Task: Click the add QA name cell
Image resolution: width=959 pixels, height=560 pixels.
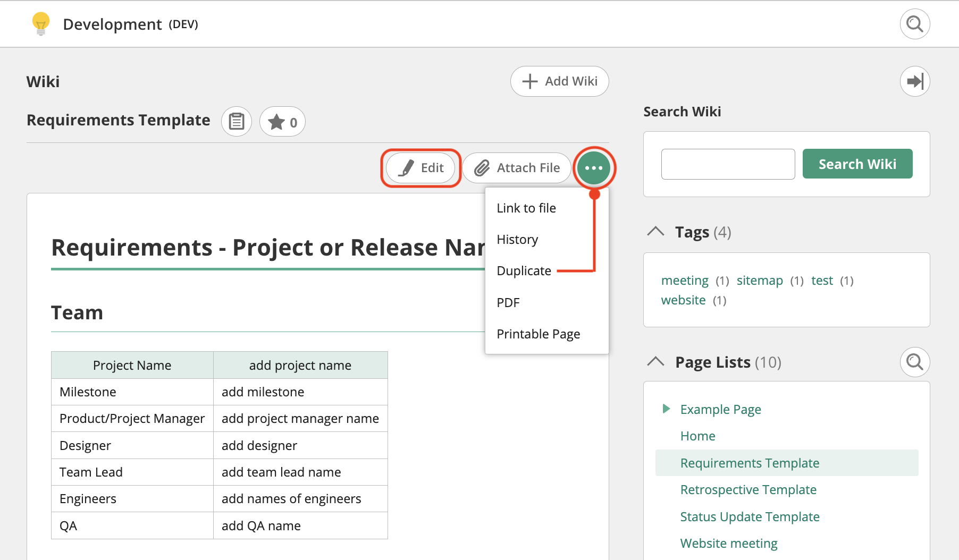Action: point(300,525)
